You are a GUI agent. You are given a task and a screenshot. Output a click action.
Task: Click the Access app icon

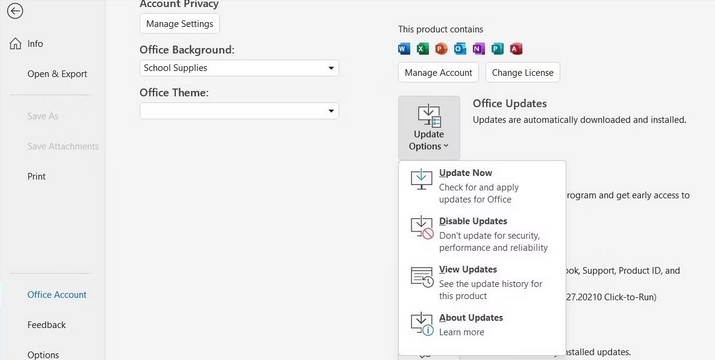pyautogui.click(x=516, y=49)
